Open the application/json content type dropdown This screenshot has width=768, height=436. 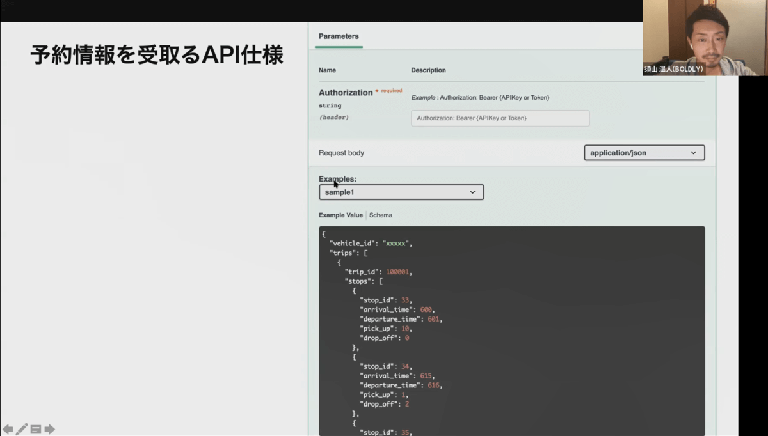[x=644, y=153]
